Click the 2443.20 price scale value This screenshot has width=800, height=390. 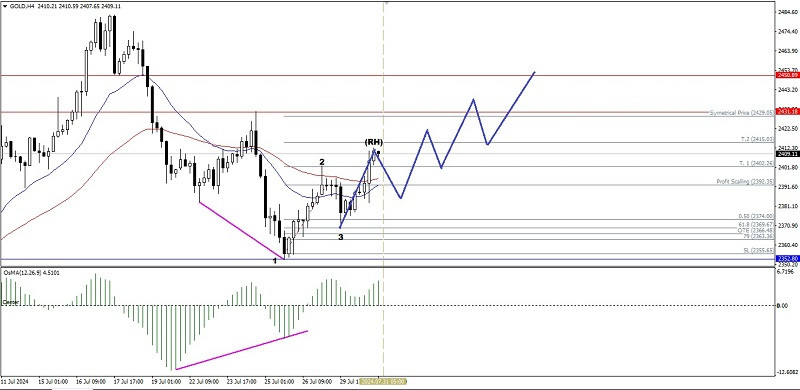788,90
